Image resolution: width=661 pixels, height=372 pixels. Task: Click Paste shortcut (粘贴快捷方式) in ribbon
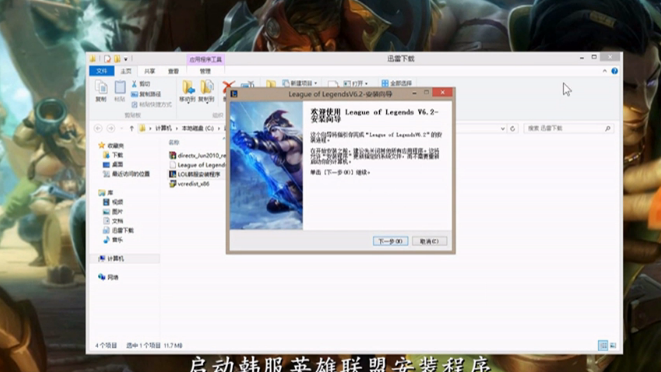tap(152, 104)
